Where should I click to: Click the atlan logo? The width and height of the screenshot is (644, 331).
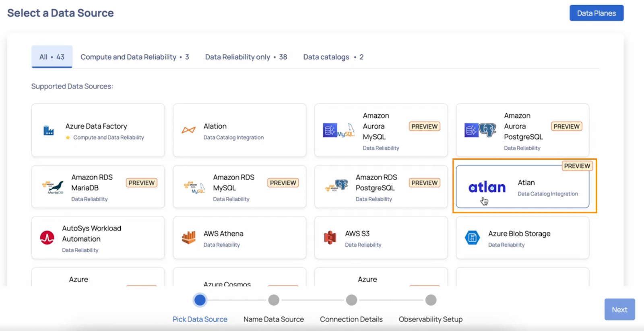point(487,187)
